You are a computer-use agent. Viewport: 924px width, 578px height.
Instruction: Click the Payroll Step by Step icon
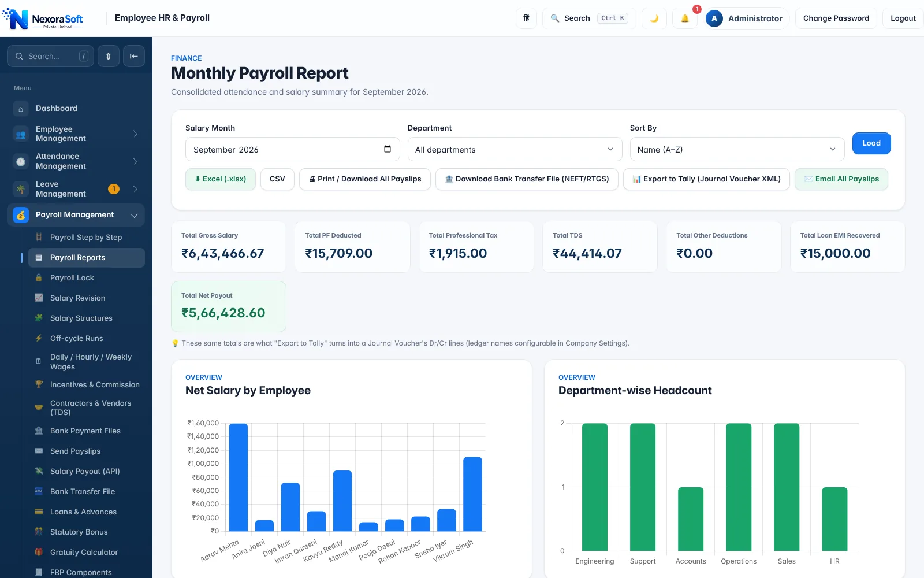[39, 237]
